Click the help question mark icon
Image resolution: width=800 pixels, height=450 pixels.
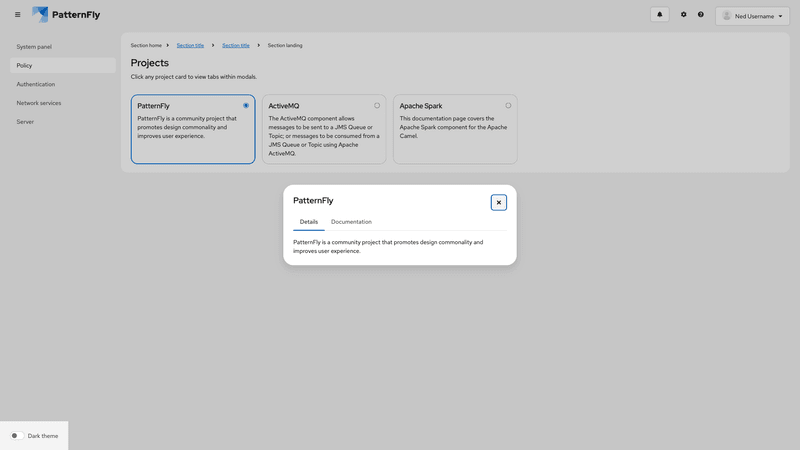[700, 15]
